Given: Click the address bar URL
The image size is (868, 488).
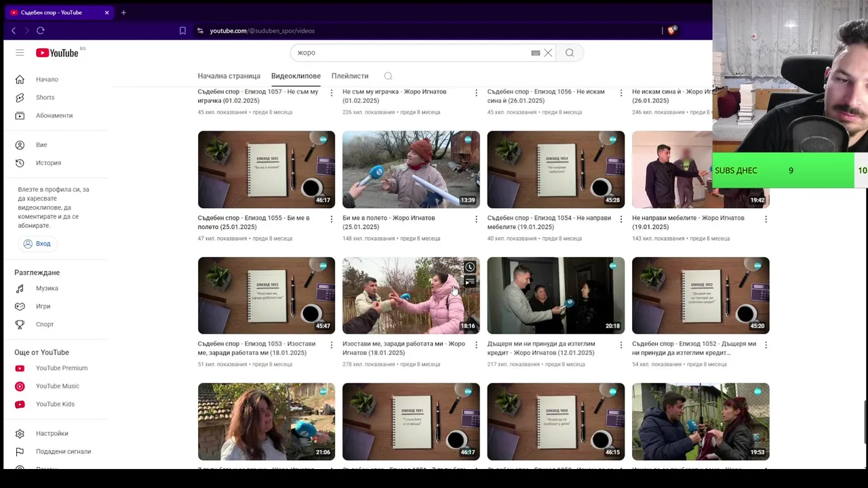Looking at the screenshot, I should (262, 30).
